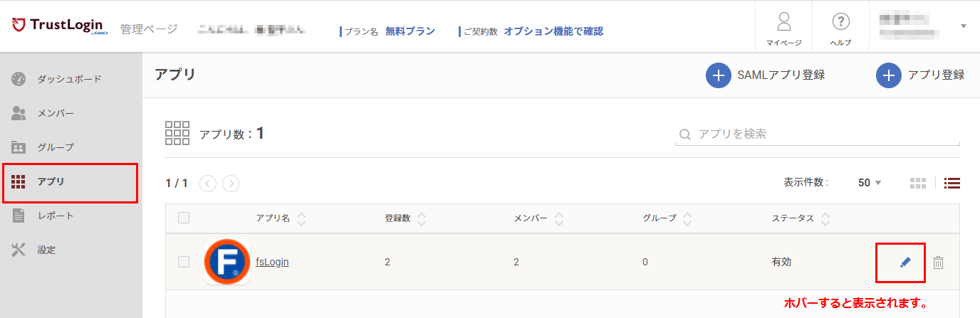Click the アプリを検索 search field
The image size is (980, 318).
(818, 134)
